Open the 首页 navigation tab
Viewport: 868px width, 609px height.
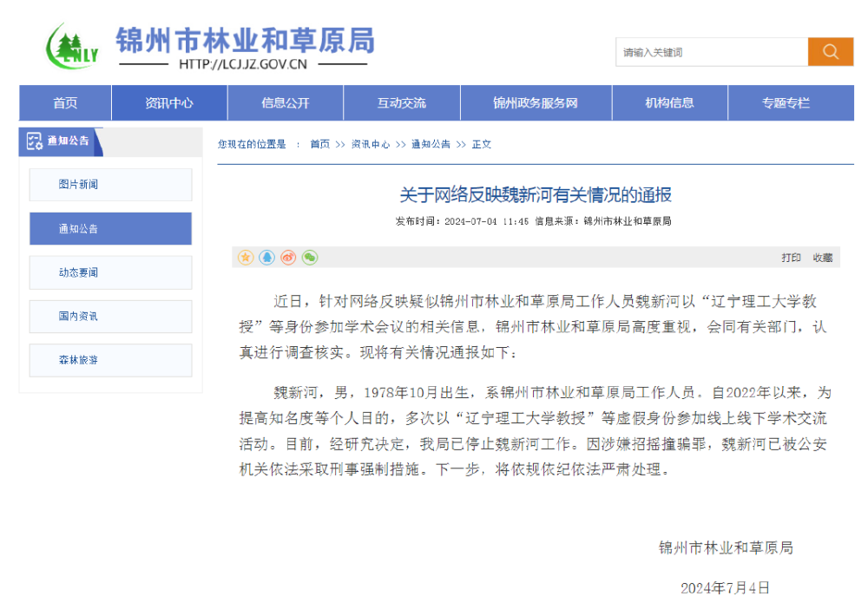(x=65, y=103)
